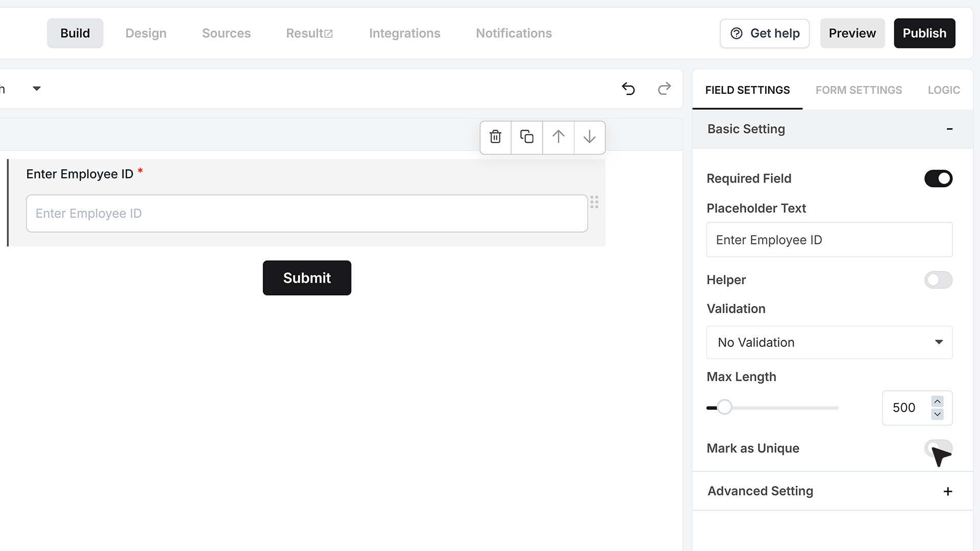The width and height of the screenshot is (980, 551).
Task: Grab the drag handle beside Employee ID field
Action: (x=594, y=202)
